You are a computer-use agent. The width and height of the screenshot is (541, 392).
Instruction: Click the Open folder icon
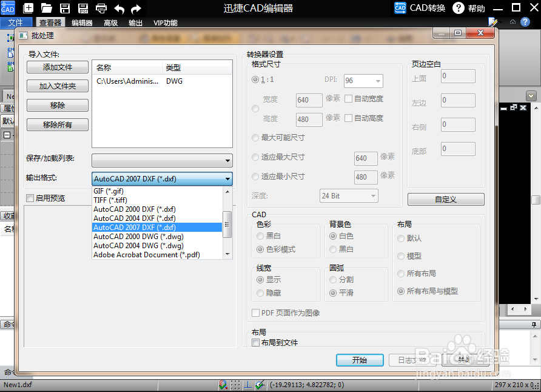pos(46,8)
